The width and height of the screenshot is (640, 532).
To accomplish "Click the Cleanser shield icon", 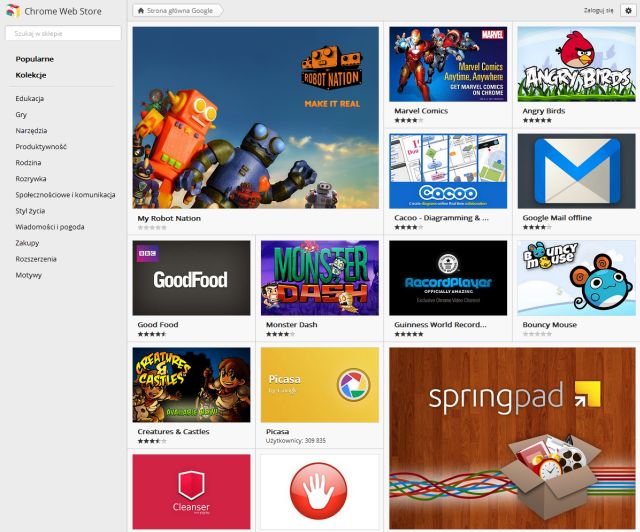I will (x=191, y=485).
